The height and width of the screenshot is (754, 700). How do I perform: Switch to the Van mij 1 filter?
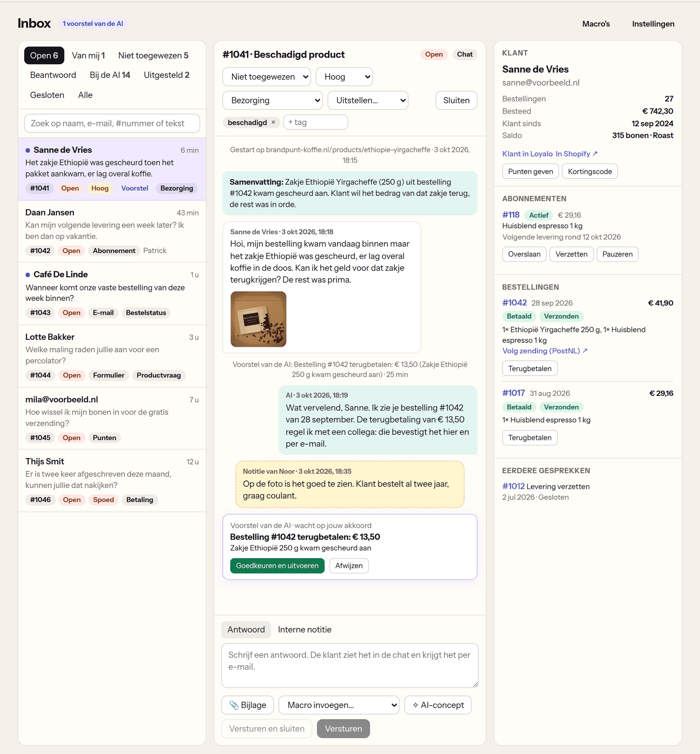click(x=88, y=56)
